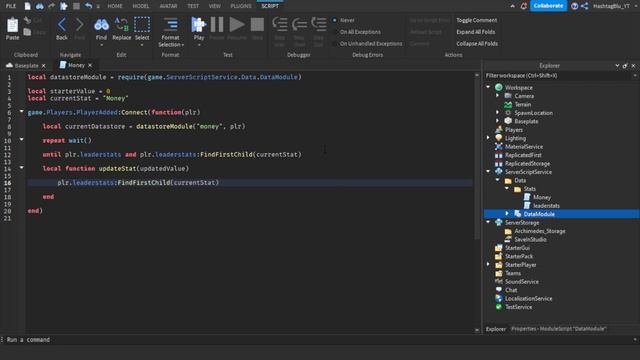Expand the Camera node arrow
The height and width of the screenshot is (360, 640).
point(498,96)
